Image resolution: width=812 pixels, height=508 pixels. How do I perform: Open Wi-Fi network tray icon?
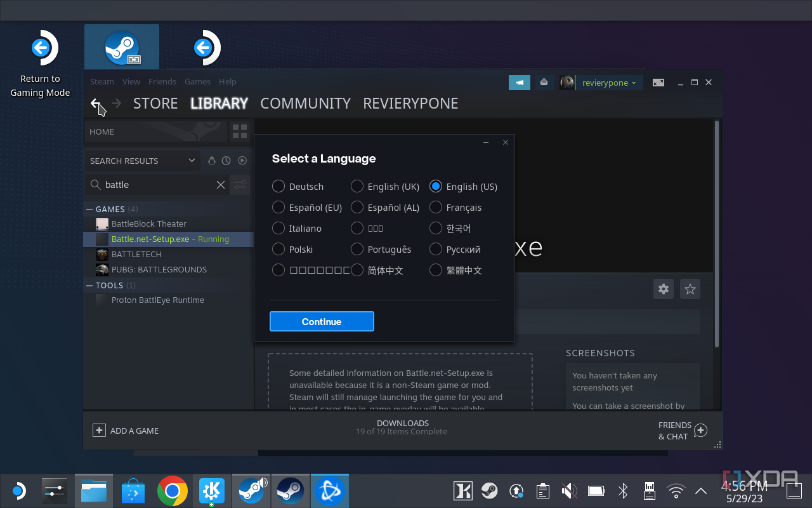click(x=676, y=491)
